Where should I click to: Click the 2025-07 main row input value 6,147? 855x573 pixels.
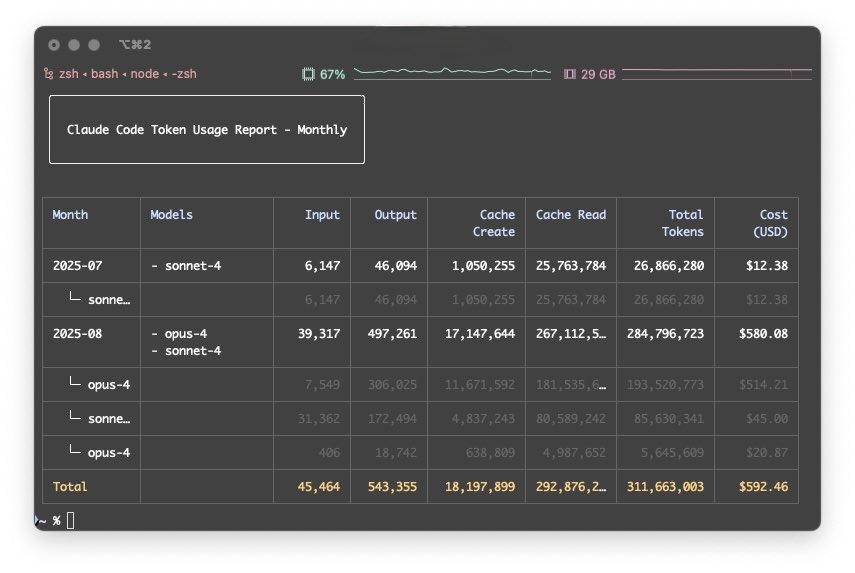click(x=322, y=266)
